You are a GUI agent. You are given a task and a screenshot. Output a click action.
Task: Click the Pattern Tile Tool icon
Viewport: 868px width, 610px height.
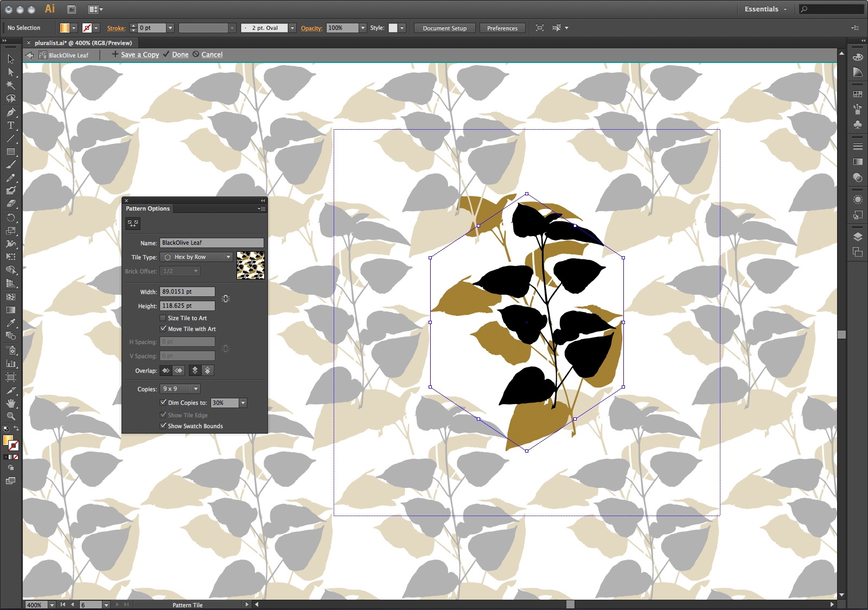point(133,223)
